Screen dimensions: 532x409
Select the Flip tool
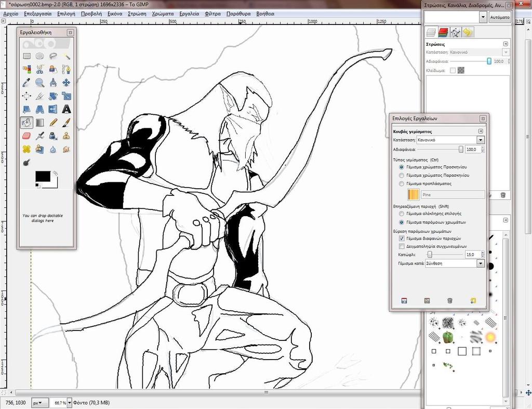53,109
